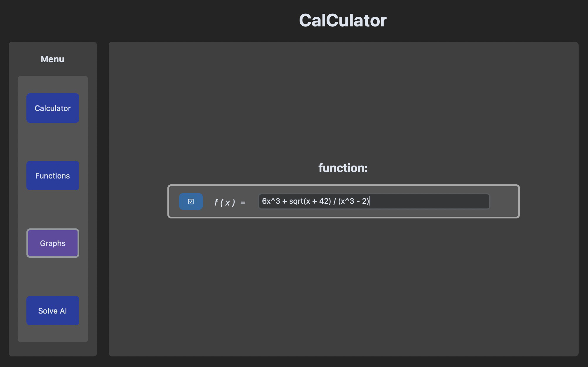Click the Menu header
588x367 pixels.
tap(52, 59)
